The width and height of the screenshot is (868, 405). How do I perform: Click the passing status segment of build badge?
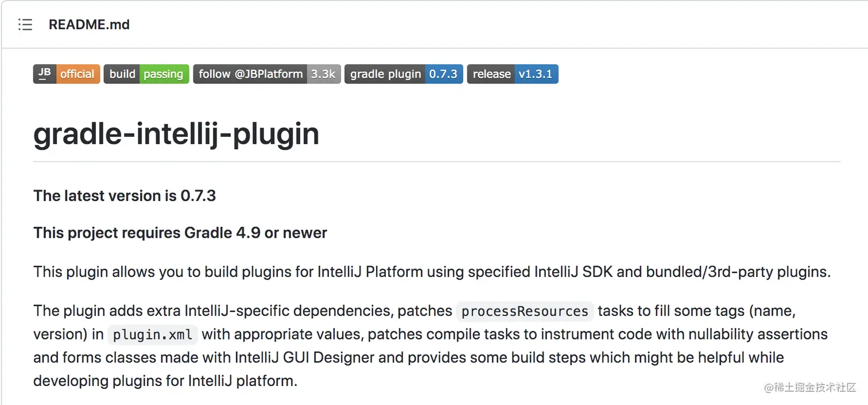[x=163, y=74]
